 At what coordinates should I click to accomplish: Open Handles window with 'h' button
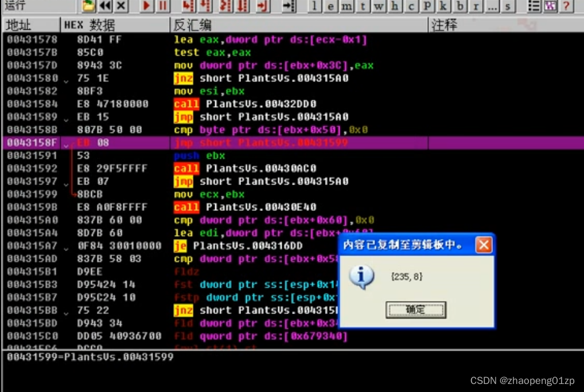(x=395, y=6)
